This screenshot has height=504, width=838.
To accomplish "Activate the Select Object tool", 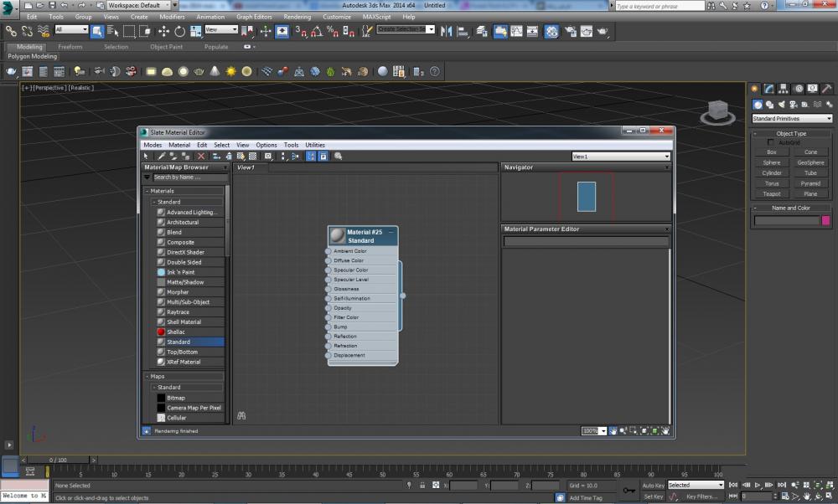I will click(96, 32).
